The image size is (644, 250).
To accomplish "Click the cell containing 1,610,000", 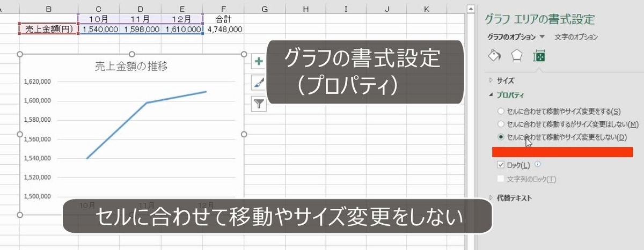I will click(182, 29).
